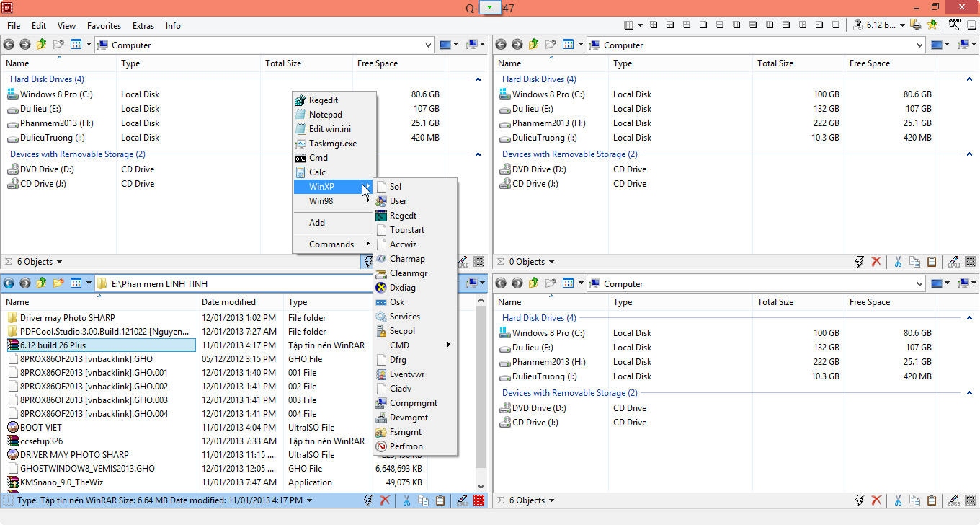This screenshot has width=980, height=525.
Task: Open the File menu
Action: point(14,25)
